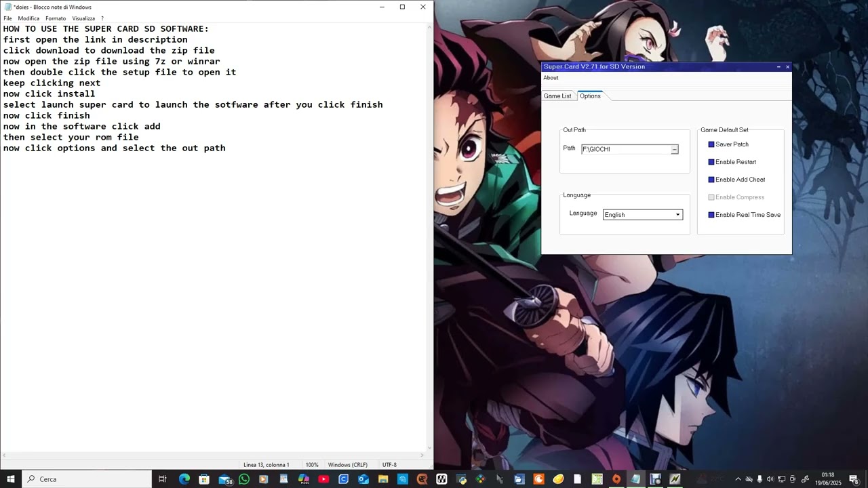Click the browse button beside Path field
Viewport: 868px width, 488px height.
click(x=674, y=149)
